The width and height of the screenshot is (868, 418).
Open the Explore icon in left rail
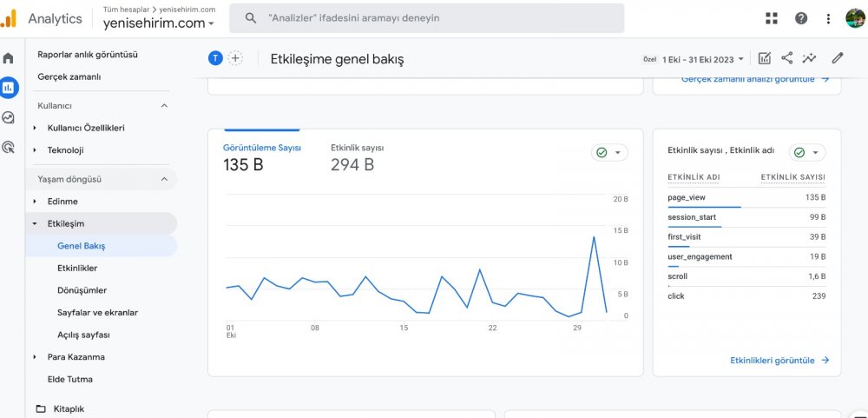click(x=9, y=117)
